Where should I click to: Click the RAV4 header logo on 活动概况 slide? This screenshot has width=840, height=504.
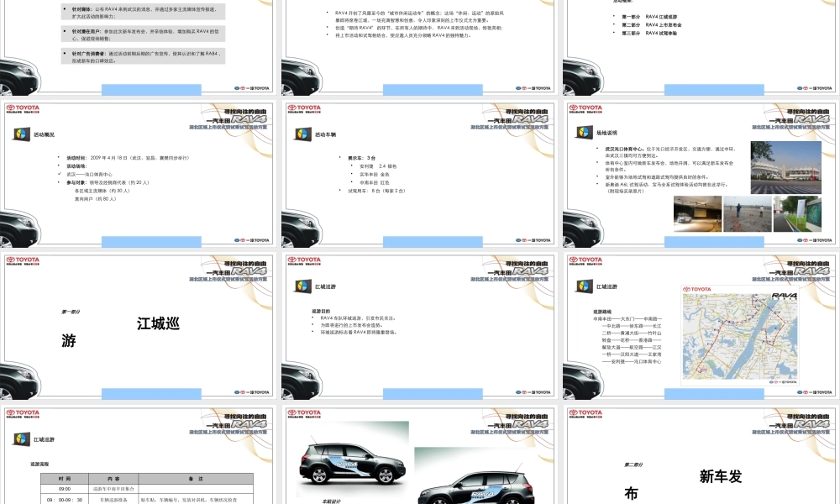[248, 119]
